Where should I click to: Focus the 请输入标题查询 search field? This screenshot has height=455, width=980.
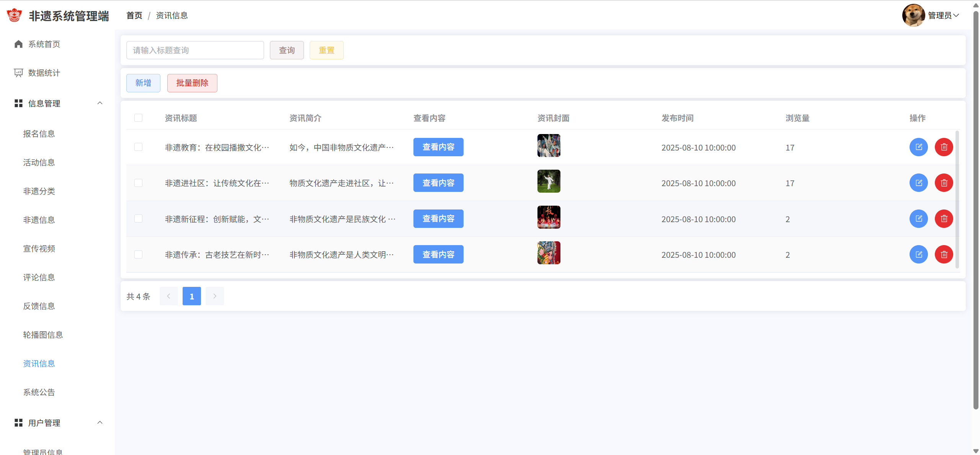point(195,50)
